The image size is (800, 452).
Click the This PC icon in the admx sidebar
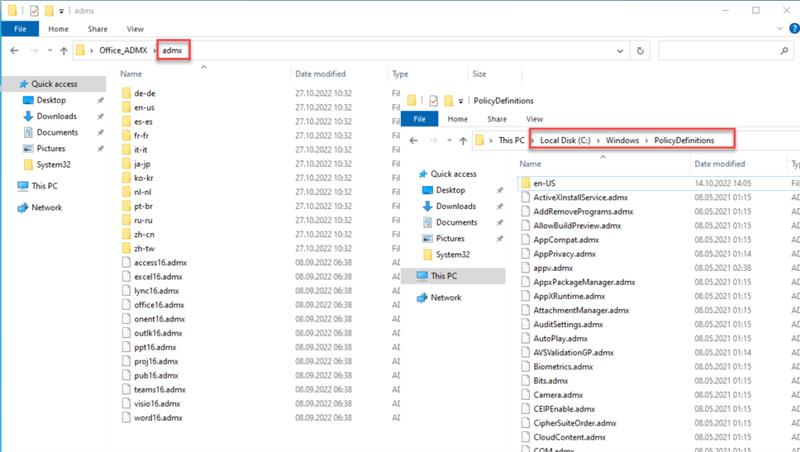(x=22, y=186)
